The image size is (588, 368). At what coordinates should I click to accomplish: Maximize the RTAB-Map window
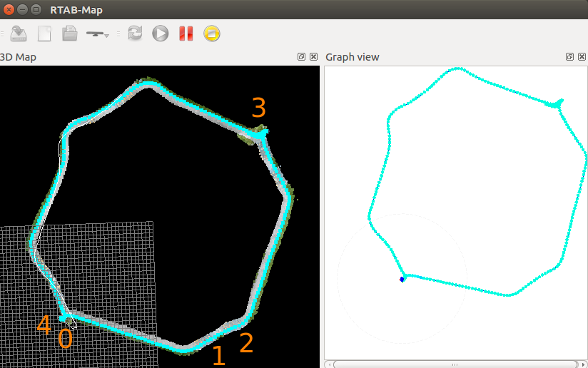click(36, 10)
